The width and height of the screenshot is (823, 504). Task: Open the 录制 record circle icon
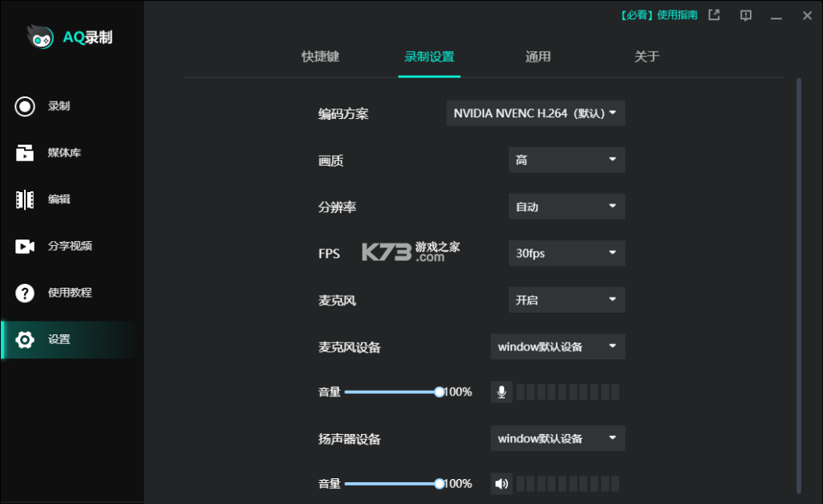coord(25,106)
